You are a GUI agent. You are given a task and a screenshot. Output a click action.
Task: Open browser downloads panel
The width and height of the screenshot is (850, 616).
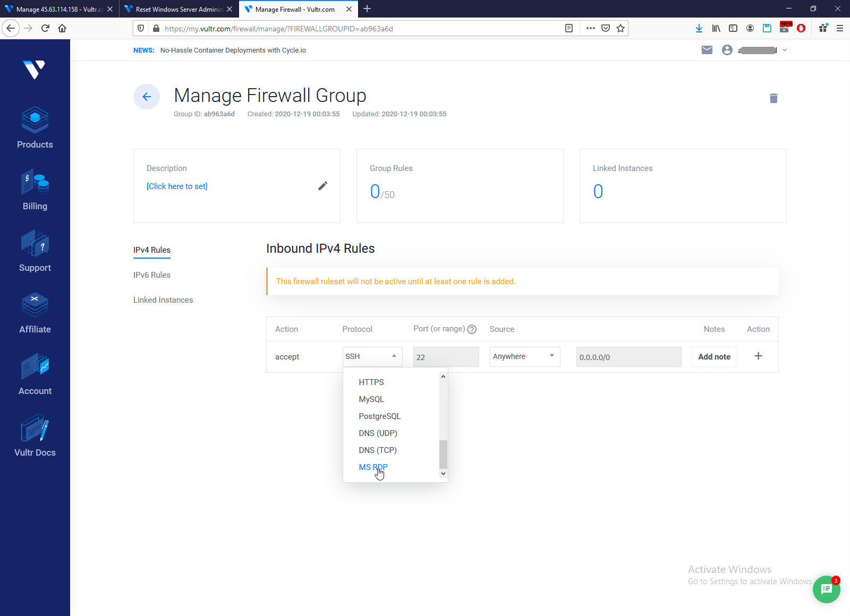(699, 28)
